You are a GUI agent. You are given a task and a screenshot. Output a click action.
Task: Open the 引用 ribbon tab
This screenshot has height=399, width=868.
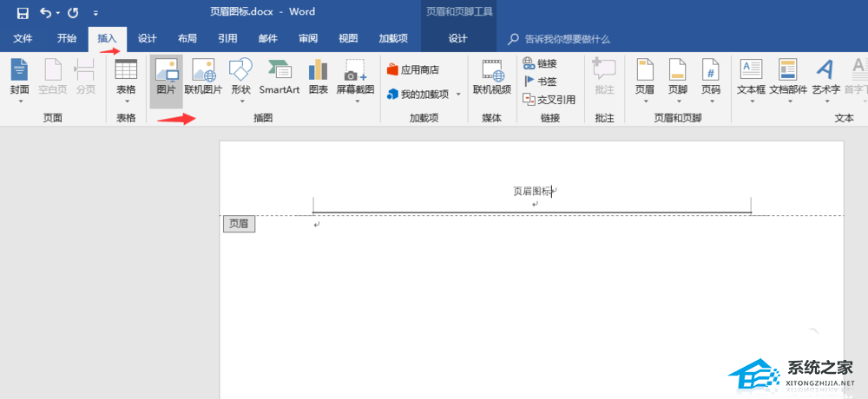227,38
